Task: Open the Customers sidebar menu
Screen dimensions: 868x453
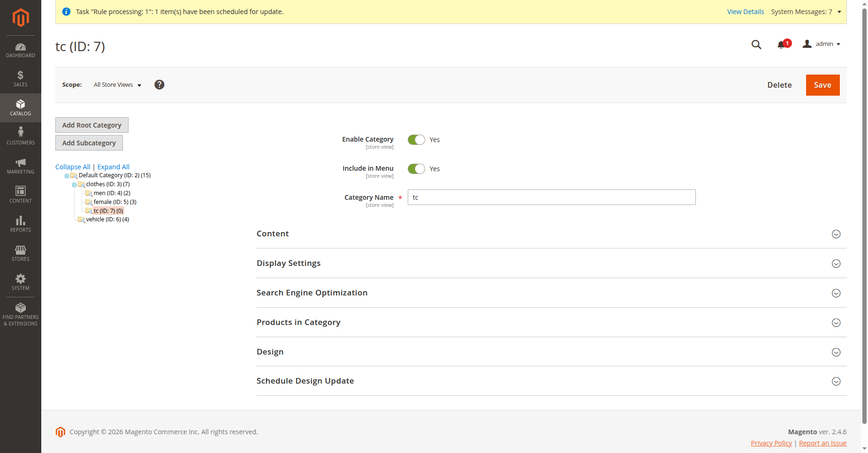Action: pos(21,137)
